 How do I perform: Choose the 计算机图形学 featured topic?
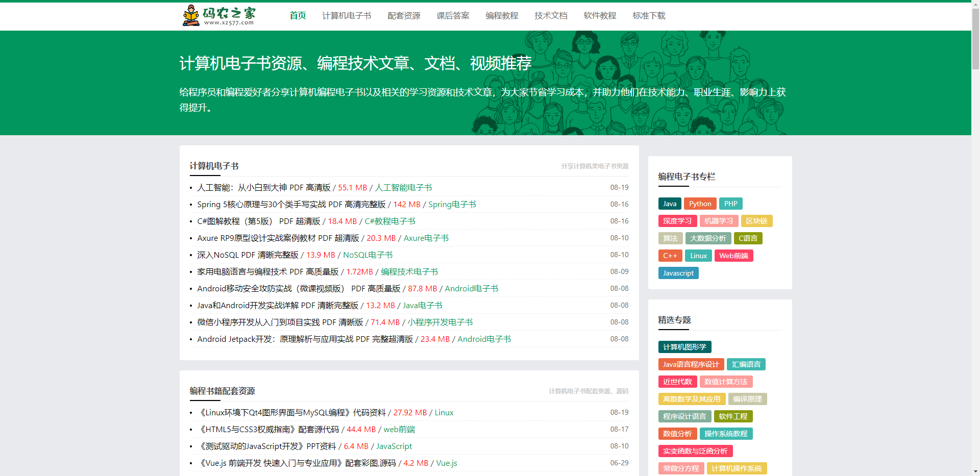pyautogui.click(x=684, y=347)
